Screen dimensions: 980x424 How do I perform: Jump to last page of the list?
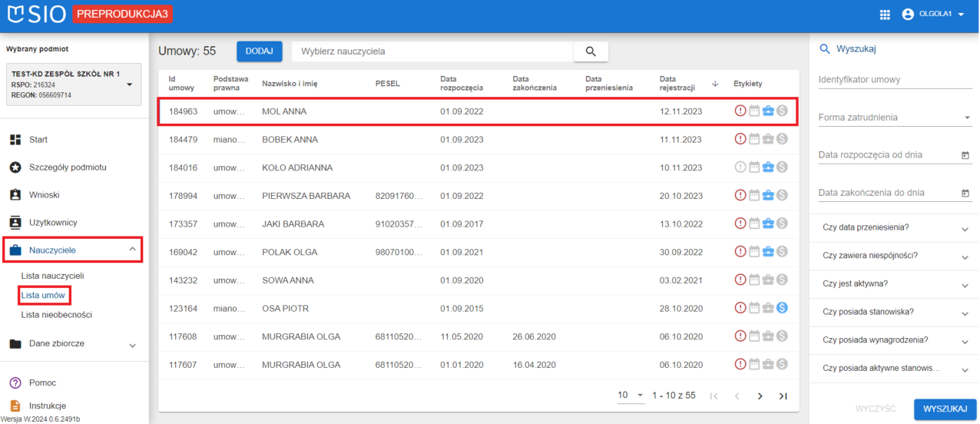point(783,396)
